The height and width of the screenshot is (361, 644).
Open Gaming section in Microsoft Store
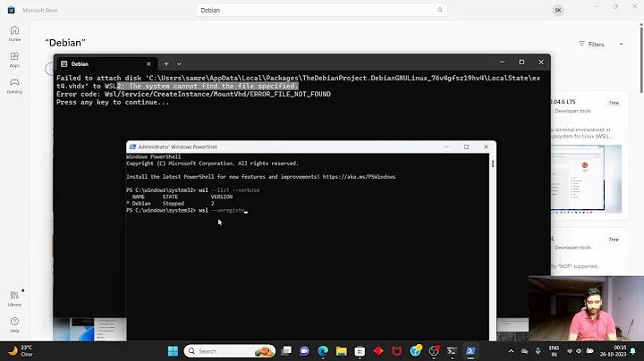click(14, 86)
